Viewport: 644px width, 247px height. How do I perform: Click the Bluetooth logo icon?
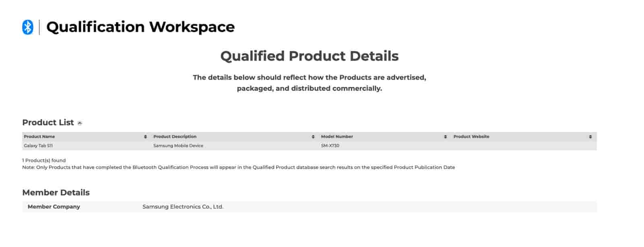(27, 27)
